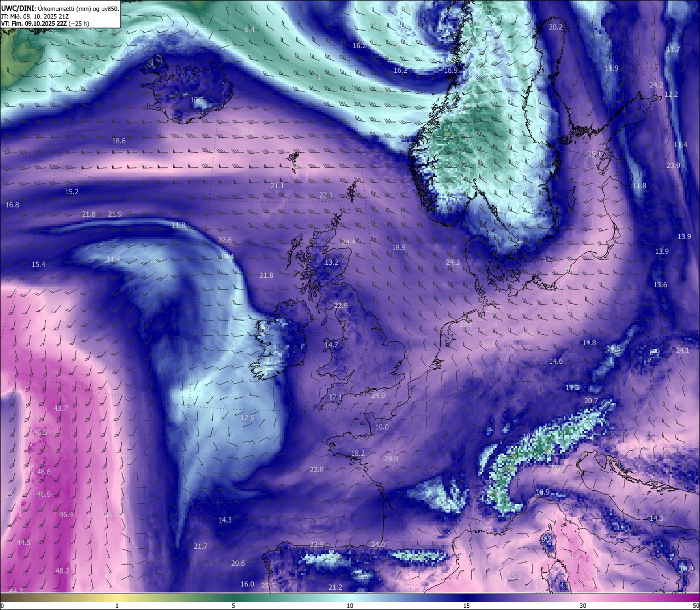Click the 21.9 value on the map

(x=115, y=214)
